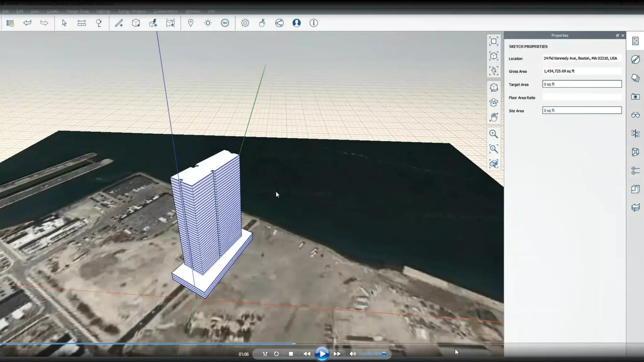This screenshot has height=362, width=644.
Task: Toggle shuffle in the media player
Action: 265,354
